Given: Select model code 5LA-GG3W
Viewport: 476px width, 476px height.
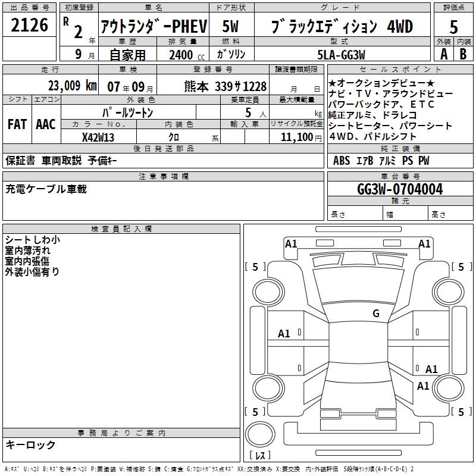Looking at the screenshot, I should coord(341,55).
